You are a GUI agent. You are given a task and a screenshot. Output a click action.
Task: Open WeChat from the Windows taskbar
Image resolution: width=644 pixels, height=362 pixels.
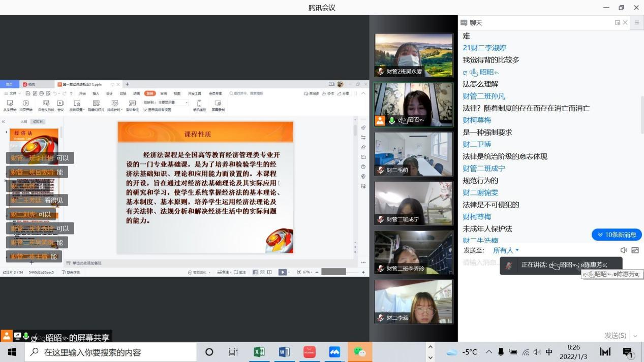coord(359,352)
